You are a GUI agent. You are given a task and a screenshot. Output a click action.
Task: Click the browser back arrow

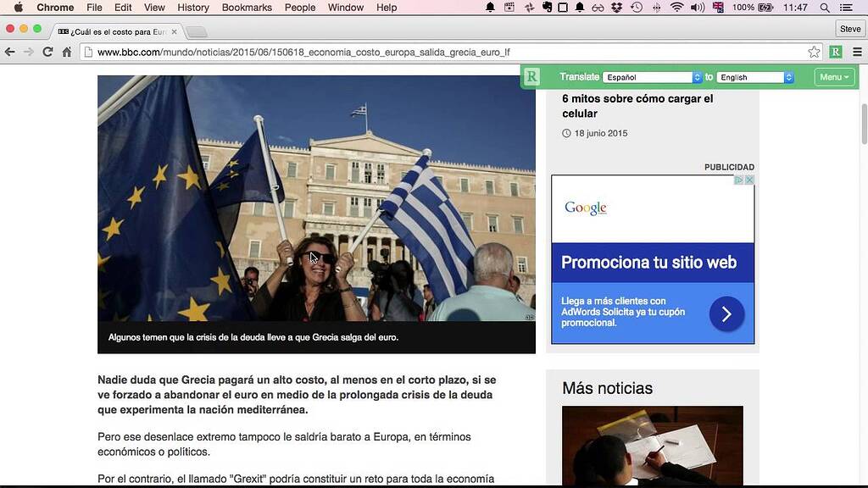10,53
